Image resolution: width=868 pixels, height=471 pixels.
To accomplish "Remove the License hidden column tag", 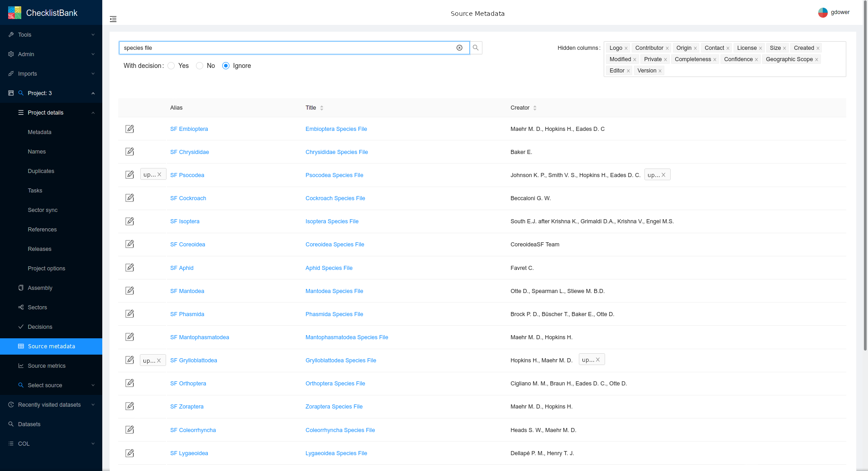I will 760,48.
